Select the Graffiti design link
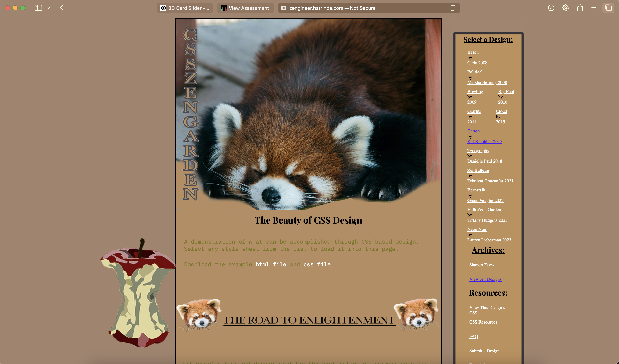Screen dimensions: 619x364 [474, 111]
